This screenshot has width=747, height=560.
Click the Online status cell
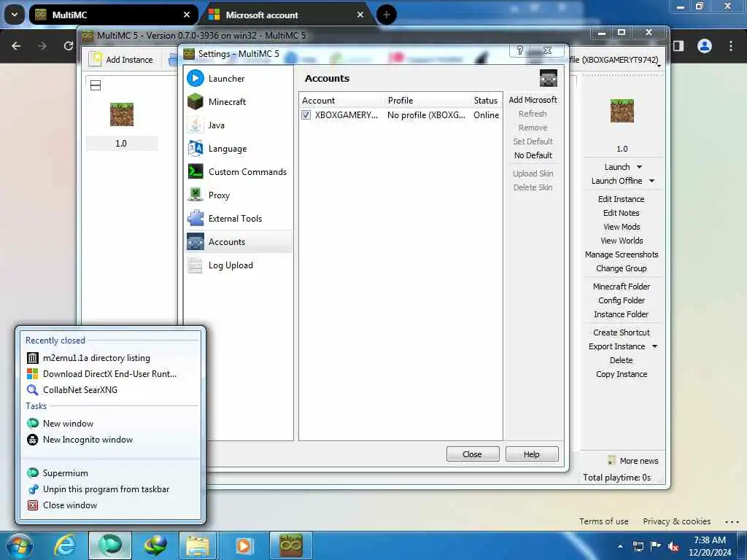point(486,114)
